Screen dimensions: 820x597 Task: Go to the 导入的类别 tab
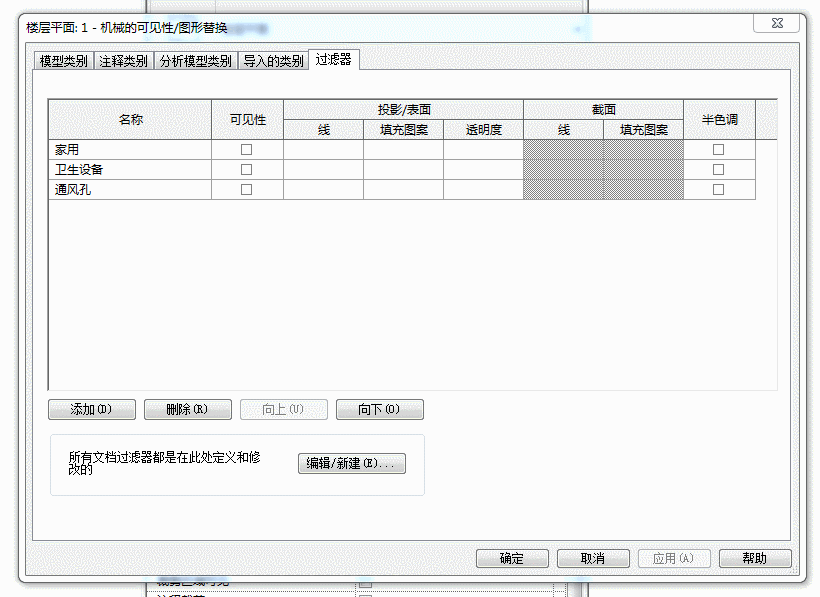coord(274,61)
